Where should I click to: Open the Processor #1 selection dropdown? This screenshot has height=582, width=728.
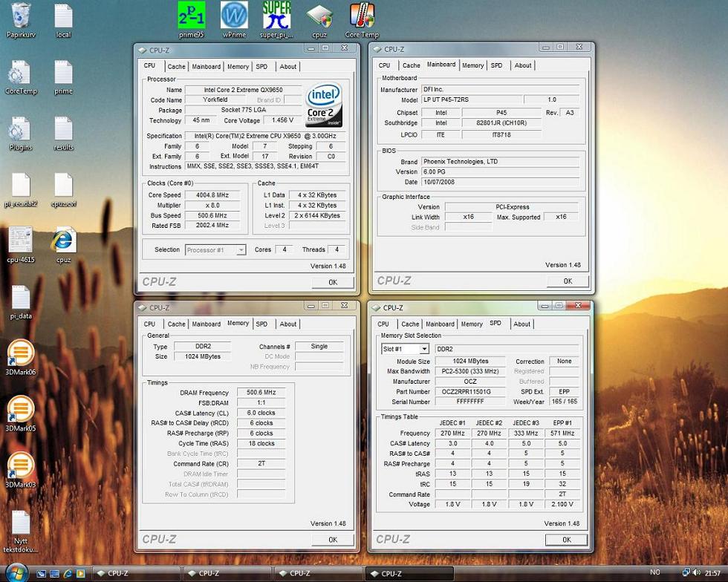tap(215, 249)
